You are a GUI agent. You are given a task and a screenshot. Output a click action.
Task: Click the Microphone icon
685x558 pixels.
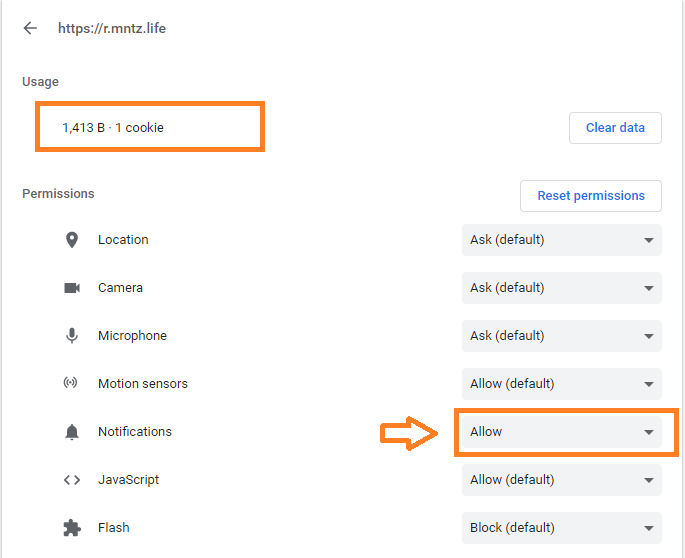point(72,336)
